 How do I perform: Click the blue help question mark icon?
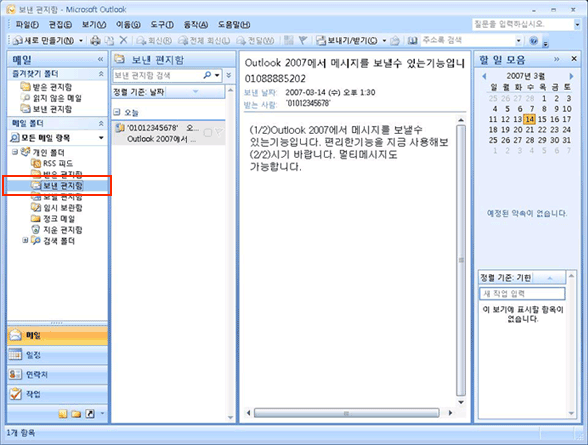point(534,40)
